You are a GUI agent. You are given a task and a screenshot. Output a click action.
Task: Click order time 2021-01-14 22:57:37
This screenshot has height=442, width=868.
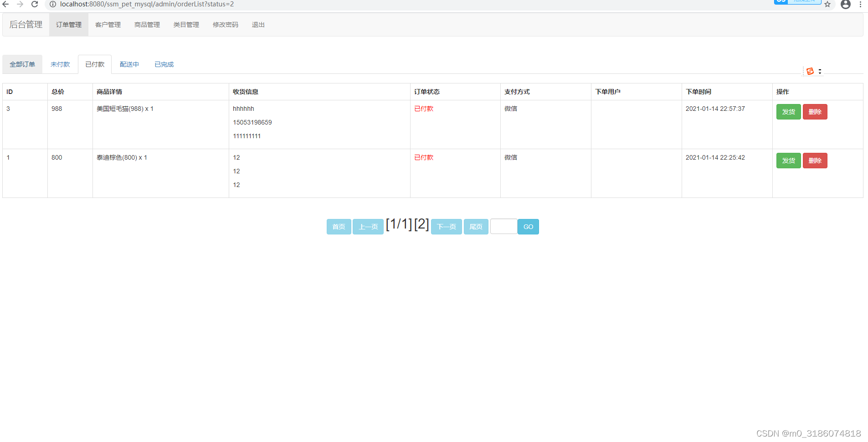[x=715, y=109]
